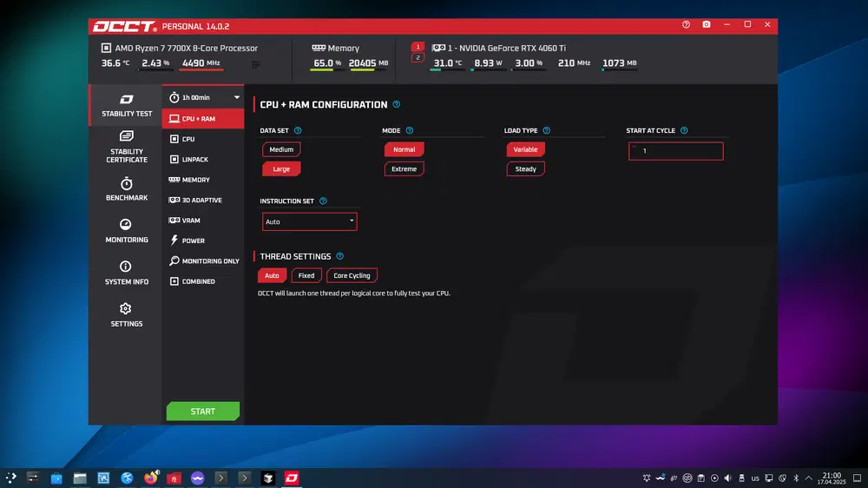Expand hidden system tray icons arrow
Viewport: 868px width, 488px height.
[809, 478]
